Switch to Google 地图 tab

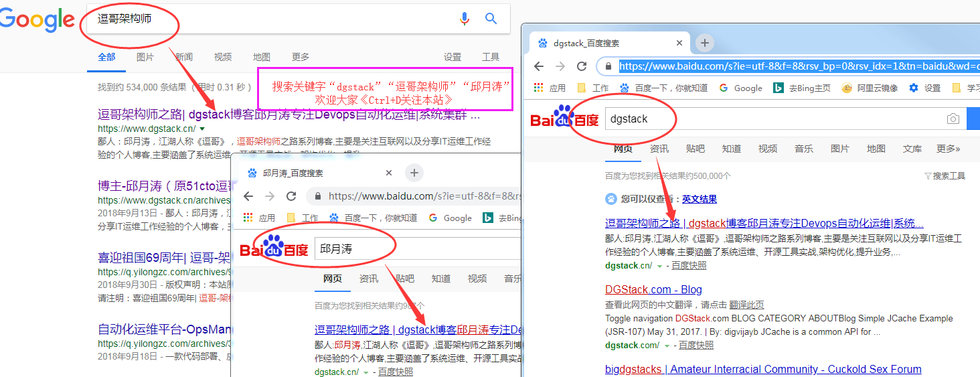(262, 57)
